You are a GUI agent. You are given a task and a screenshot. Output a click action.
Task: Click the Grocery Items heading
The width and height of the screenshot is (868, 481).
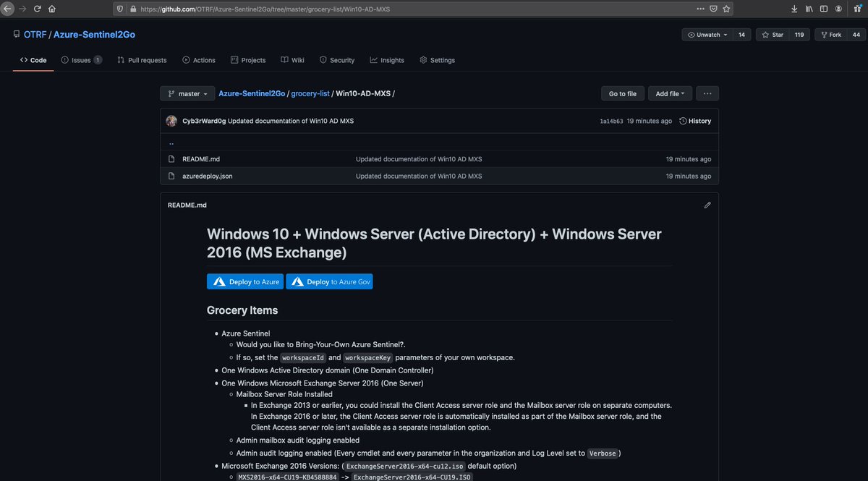tap(242, 310)
